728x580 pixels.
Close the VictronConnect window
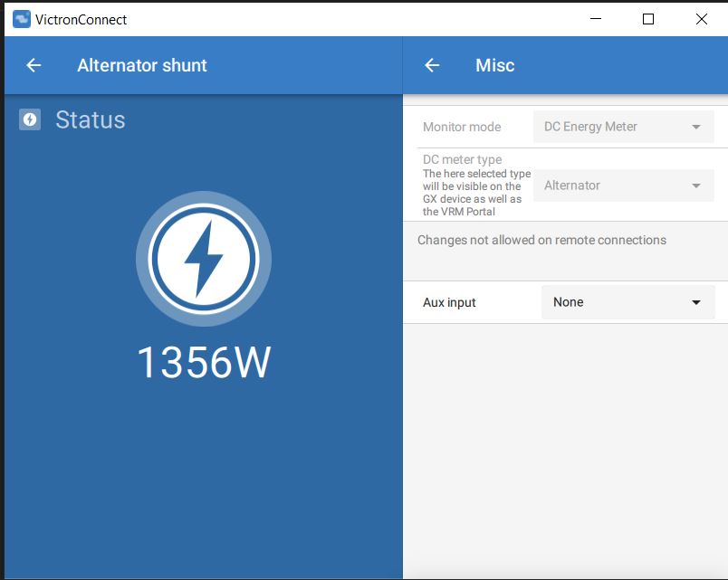tap(702, 19)
